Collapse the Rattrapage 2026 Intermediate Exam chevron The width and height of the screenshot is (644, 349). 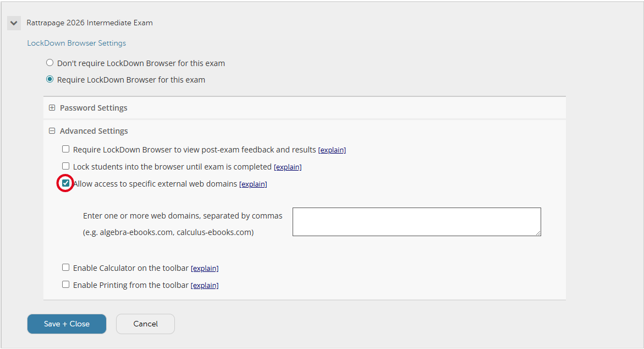click(x=14, y=23)
